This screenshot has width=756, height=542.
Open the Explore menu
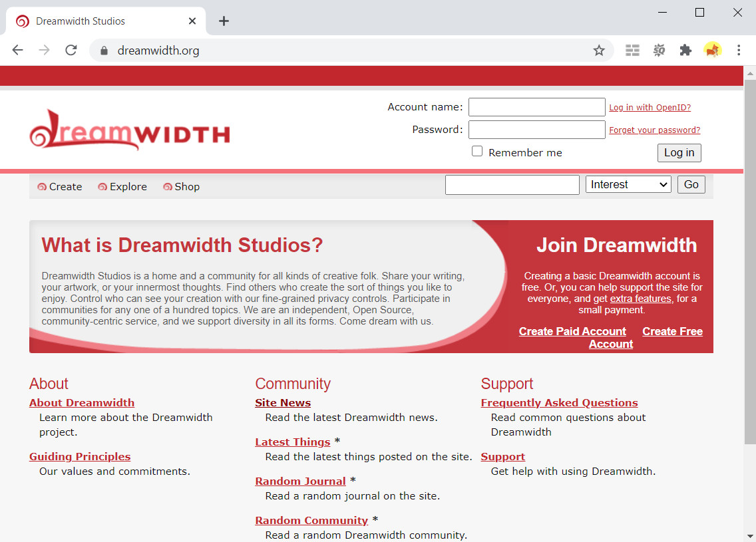click(122, 187)
